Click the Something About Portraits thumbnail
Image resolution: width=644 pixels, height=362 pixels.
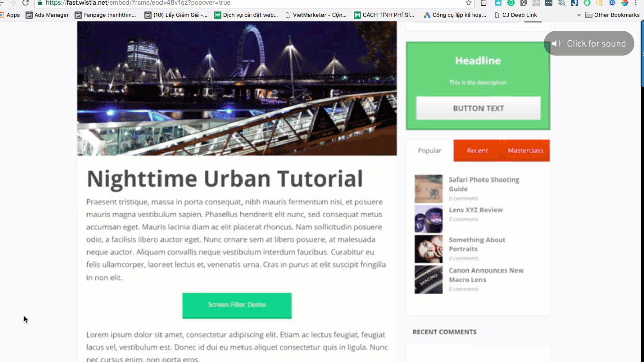point(429,249)
